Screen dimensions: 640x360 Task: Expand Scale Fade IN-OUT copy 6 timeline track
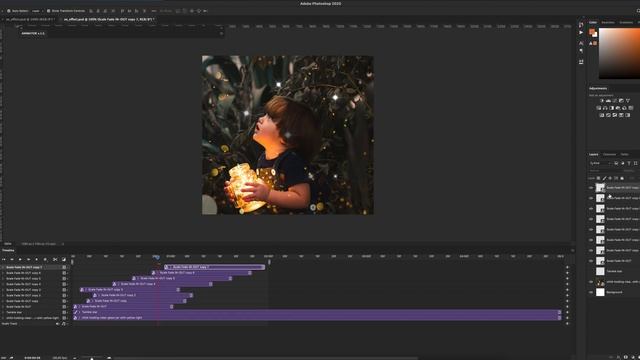tap(3, 273)
